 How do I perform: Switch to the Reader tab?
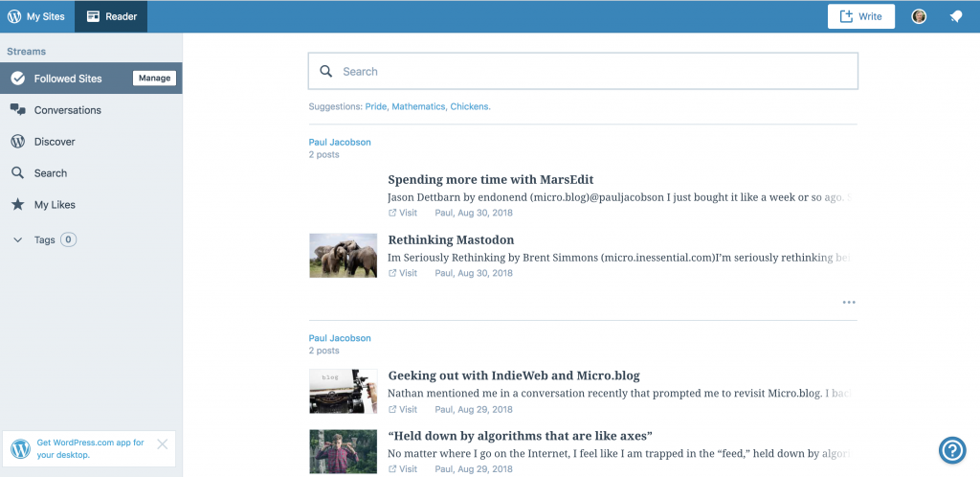tap(111, 17)
